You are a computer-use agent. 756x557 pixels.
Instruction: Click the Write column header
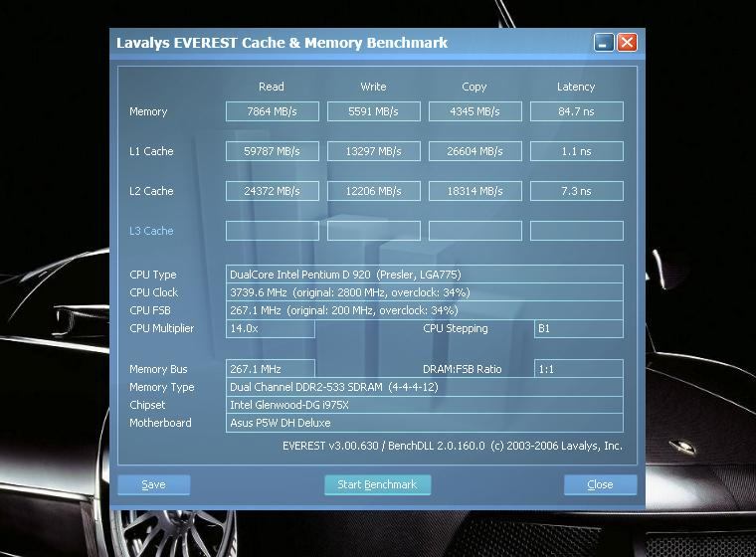click(373, 87)
